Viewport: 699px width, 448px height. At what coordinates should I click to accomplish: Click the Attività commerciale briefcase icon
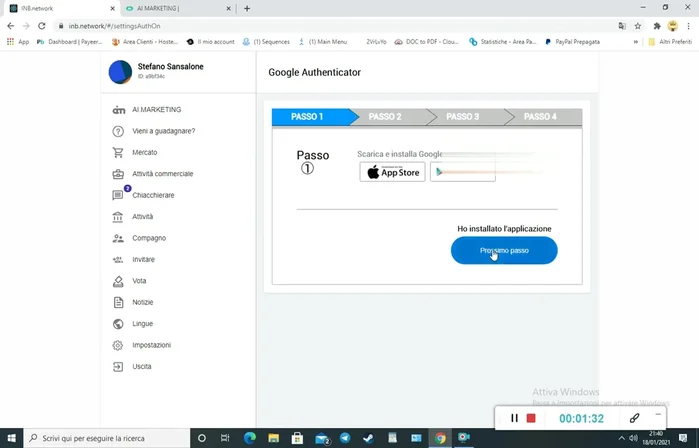pos(118,174)
